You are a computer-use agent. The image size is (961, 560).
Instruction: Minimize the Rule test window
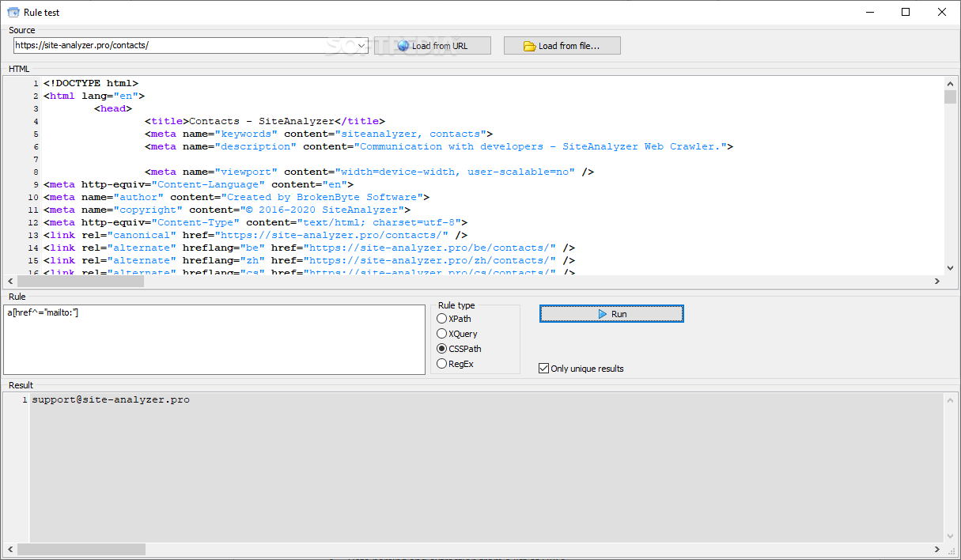point(869,12)
